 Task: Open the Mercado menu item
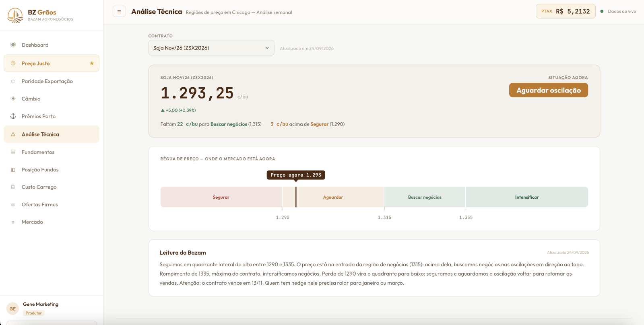(x=52, y=222)
